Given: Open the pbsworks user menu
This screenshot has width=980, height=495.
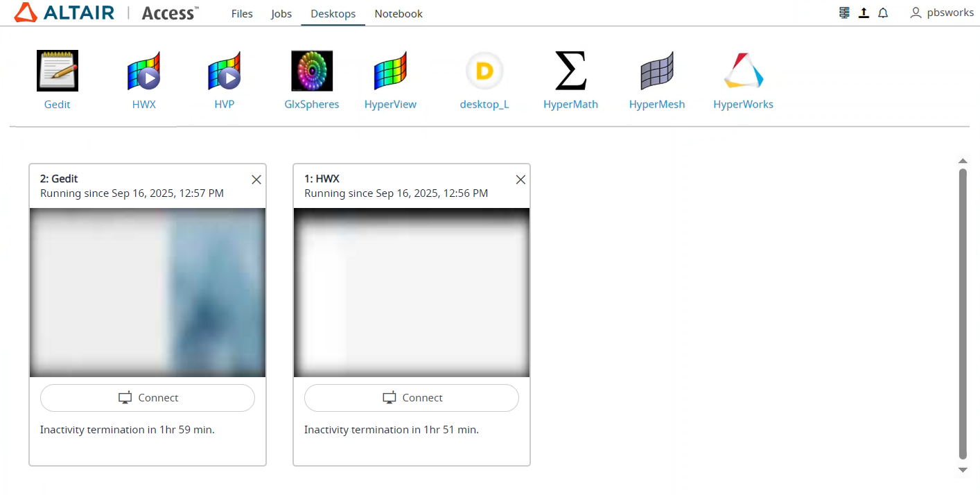Looking at the screenshot, I should 942,12.
